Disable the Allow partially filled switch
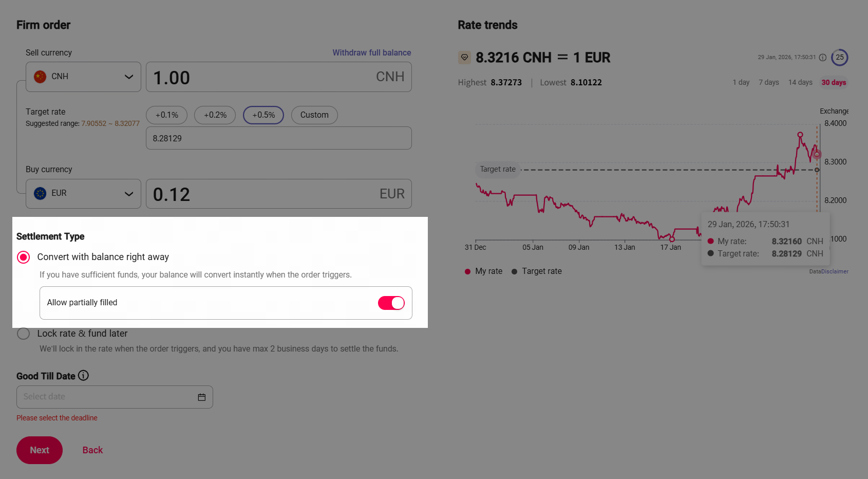The width and height of the screenshot is (868, 479). pyautogui.click(x=391, y=303)
